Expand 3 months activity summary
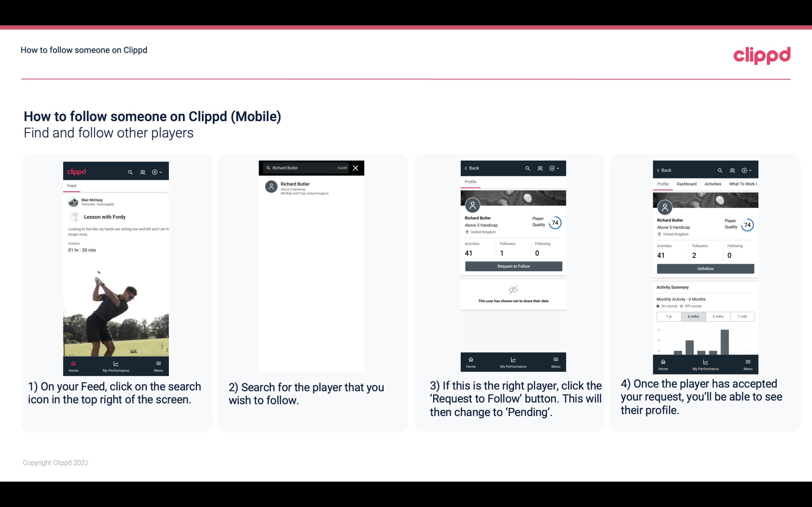Image resolution: width=812 pixels, height=507 pixels. 717,316
